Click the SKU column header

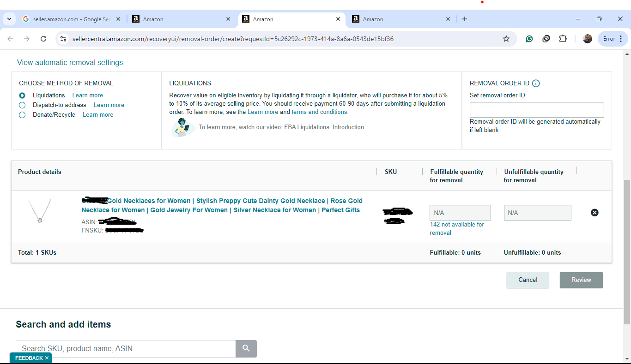tap(391, 172)
